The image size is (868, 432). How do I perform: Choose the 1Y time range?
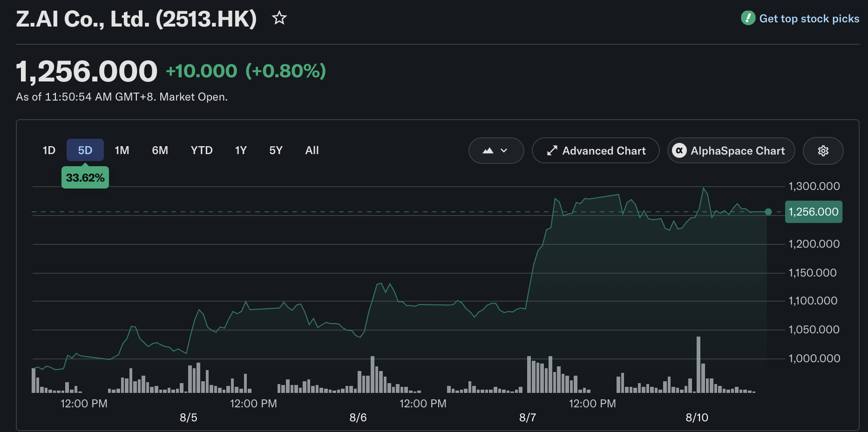coord(241,150)
